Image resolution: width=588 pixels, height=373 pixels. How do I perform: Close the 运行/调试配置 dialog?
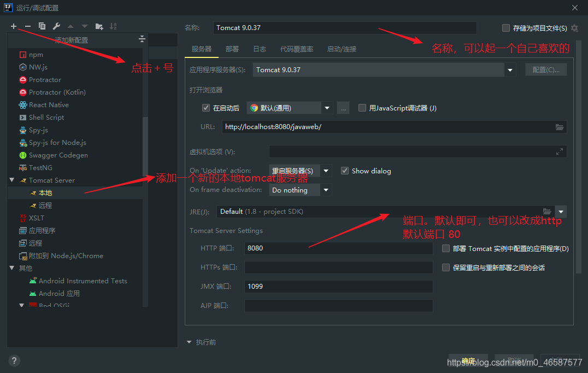pos(575,8)
